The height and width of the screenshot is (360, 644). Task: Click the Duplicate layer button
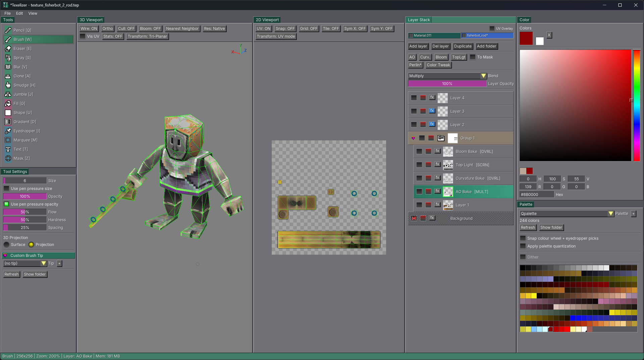point(463,46)
